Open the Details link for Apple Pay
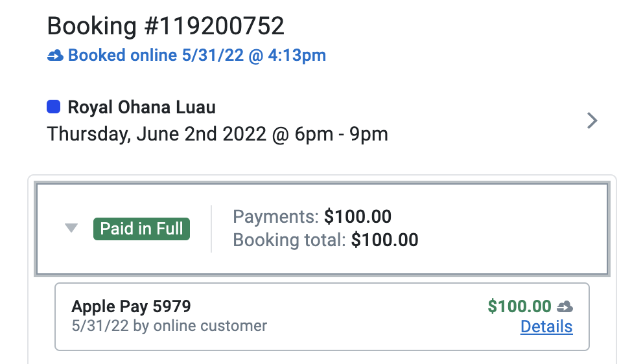Viewport: 643px width, 364px height. 546,326
